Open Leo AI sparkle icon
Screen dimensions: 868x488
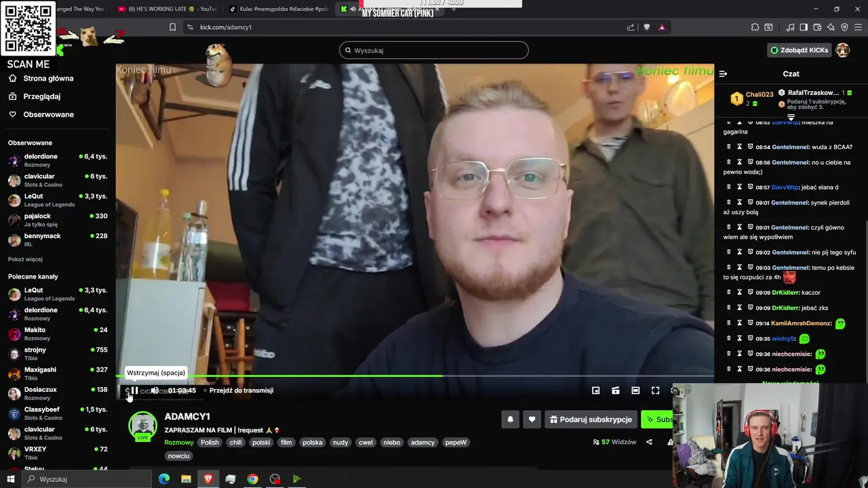click(831, 27)
